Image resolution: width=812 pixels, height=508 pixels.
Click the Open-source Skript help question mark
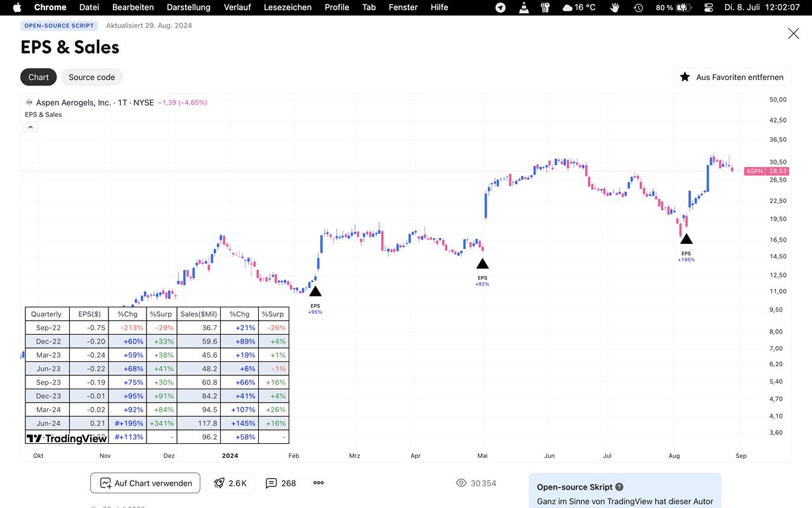tap(619, 487)
